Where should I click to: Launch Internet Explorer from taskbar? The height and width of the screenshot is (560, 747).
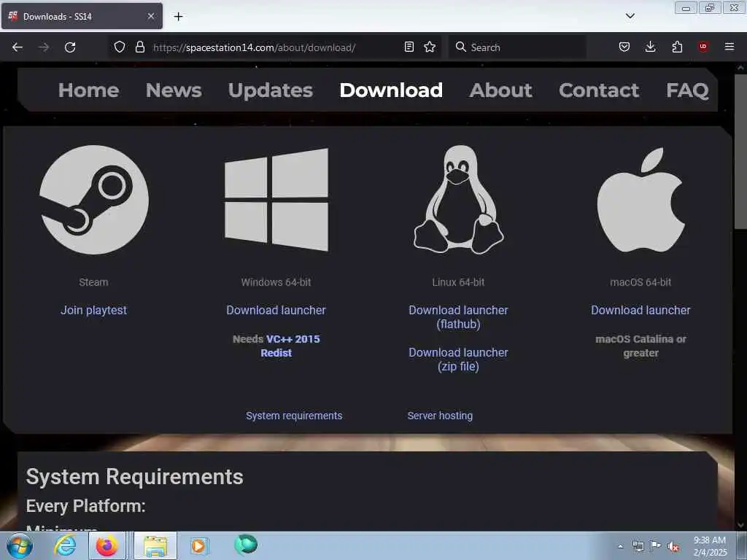(65, 545)
